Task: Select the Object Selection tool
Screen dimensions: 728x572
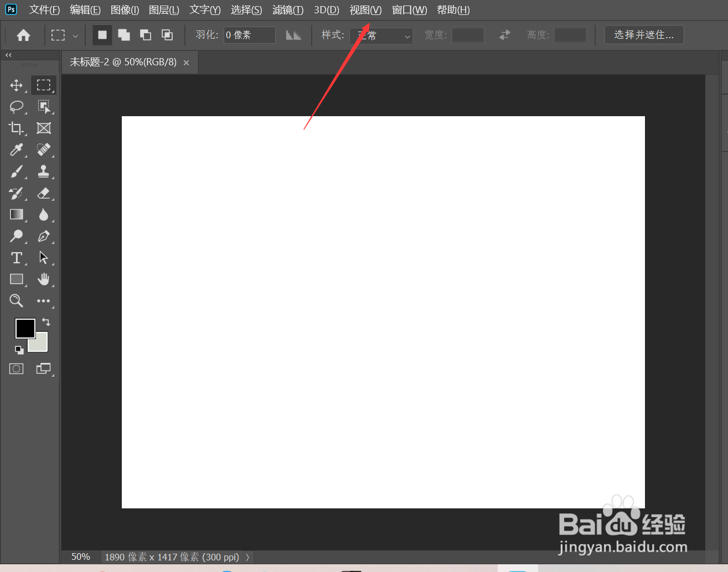Action: pyautogui.click(x=44, y=107)
